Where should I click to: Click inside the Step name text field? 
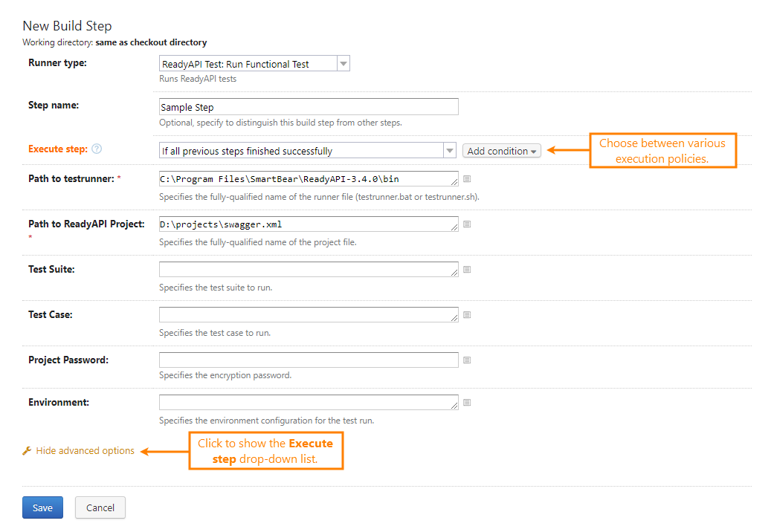pos(308,106)
